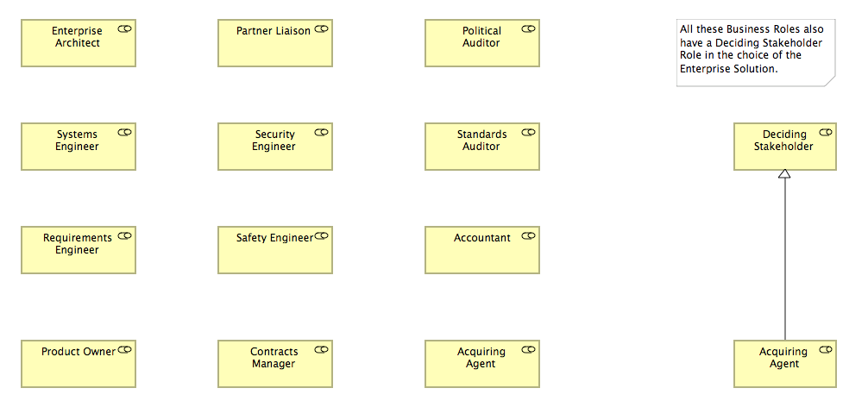Viewport: 868px width, 407px height.
Task: Select the Acquiring Agent box beside Contracts Manager
Action: tap(482, 364)
